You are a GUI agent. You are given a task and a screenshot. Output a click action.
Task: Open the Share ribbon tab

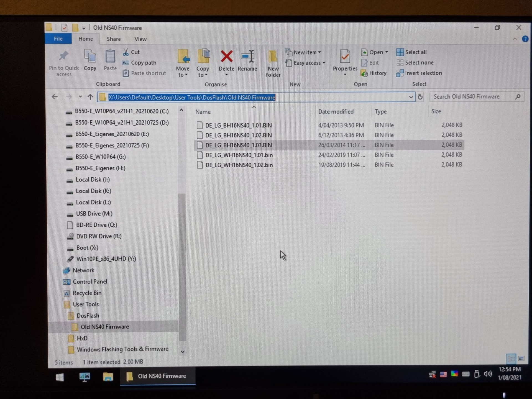click(x=114, y=39)
